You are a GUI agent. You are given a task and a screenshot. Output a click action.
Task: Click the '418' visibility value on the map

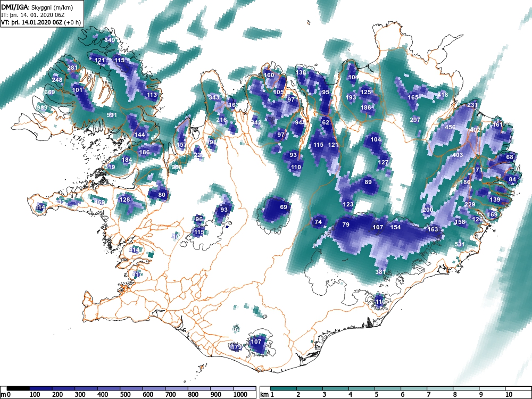coord(443,95)
